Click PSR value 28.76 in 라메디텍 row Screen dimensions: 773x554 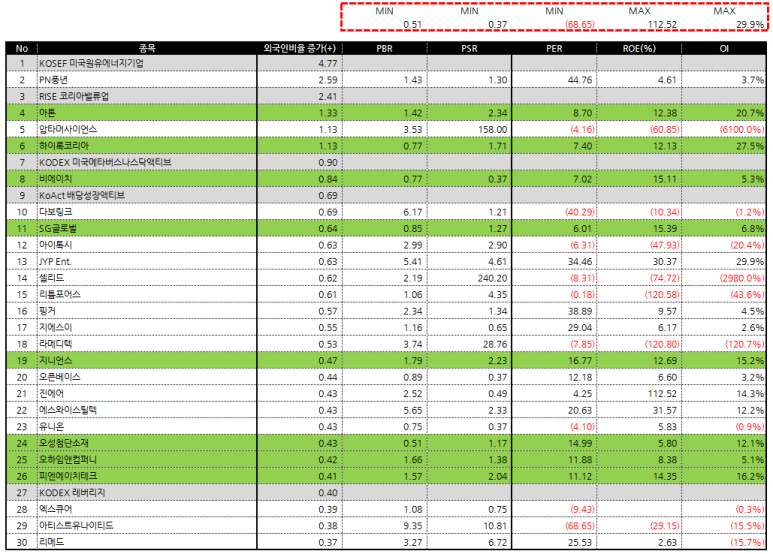pos(495,345)
